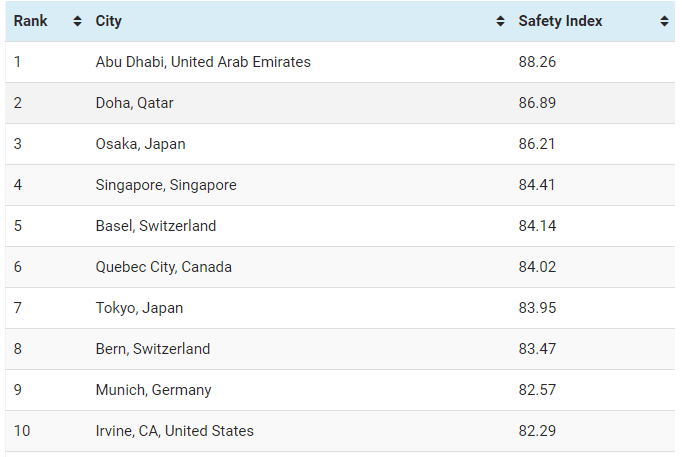
Task: Click the Osaka, Japan city cell
Action: [140, 144]
